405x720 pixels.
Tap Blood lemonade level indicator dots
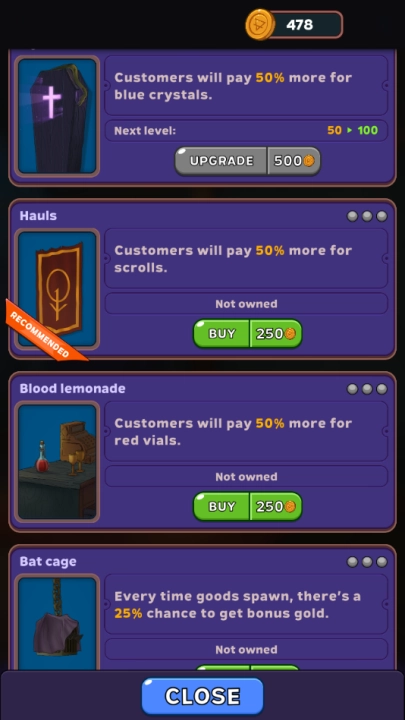367,389
